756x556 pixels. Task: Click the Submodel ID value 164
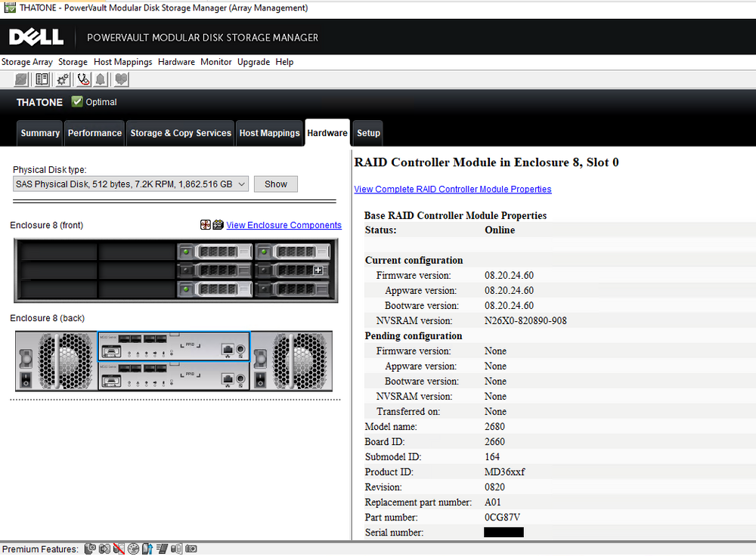(x=492, y=457)
